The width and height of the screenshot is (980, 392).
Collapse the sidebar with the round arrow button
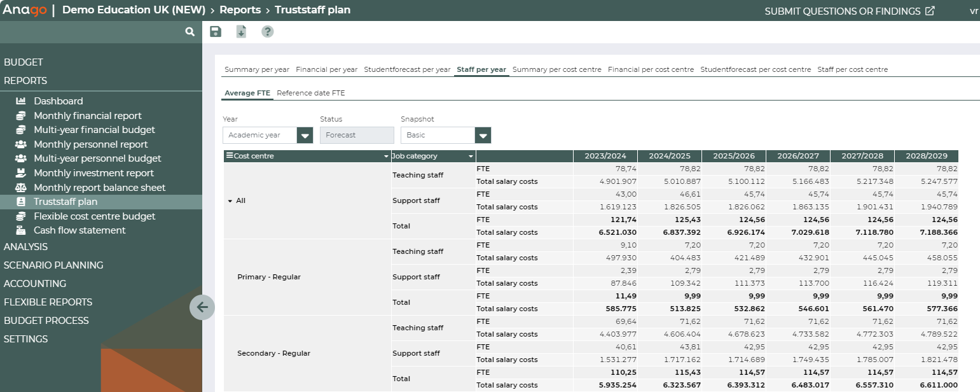[202, 308]
